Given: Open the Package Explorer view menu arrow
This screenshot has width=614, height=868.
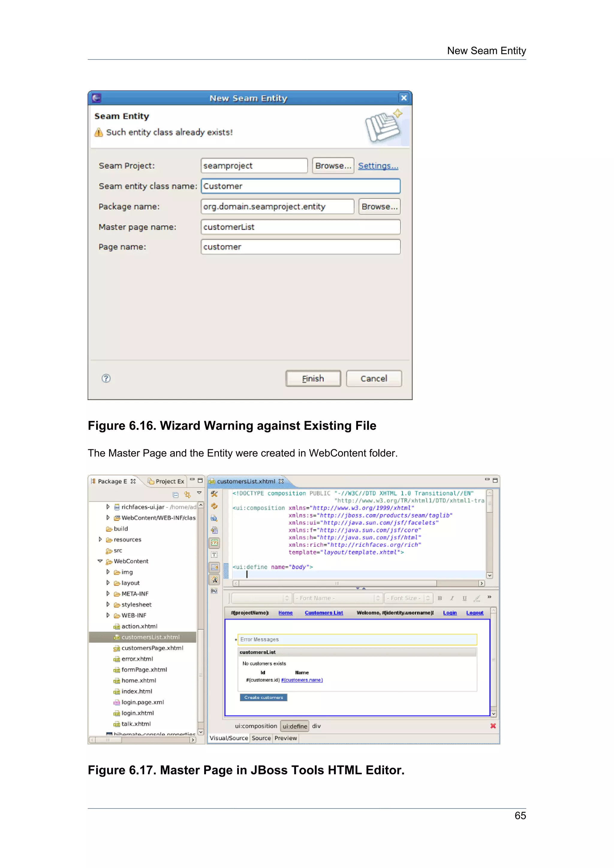Looking at the screenshot, I should click(x=199, y=493).
